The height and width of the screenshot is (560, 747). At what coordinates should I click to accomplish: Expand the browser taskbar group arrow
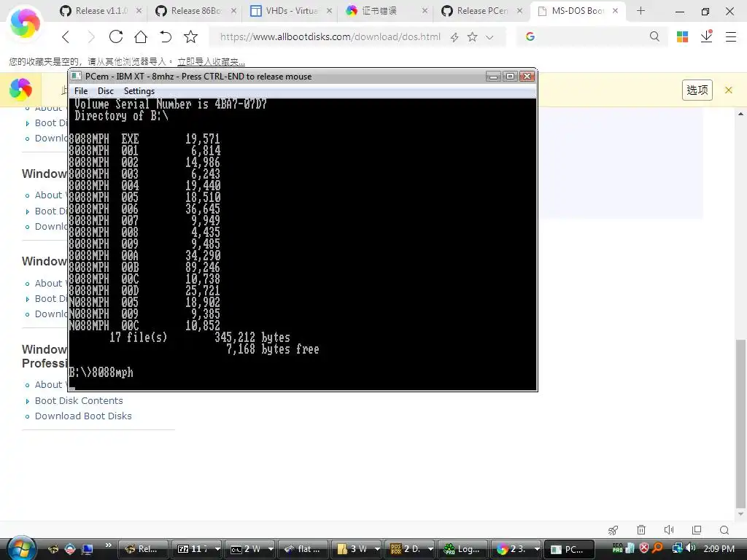click(x=537, y=549)
